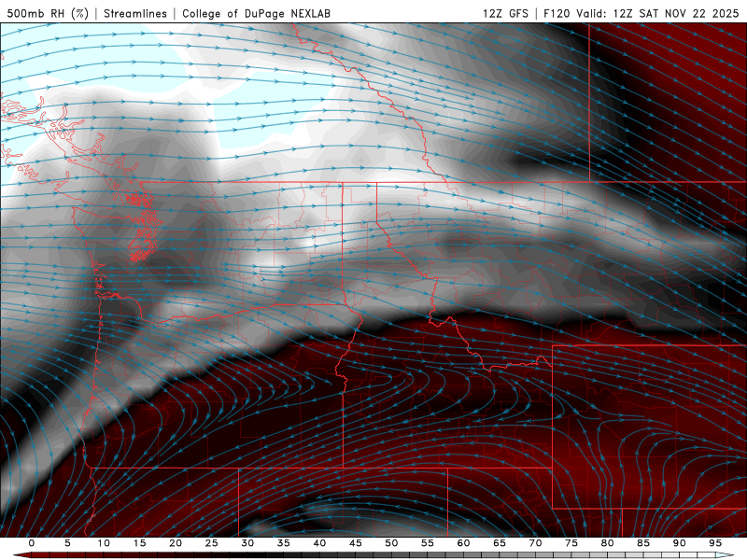Viewport: 747px width, 560px height.
Task: Click the "85" RH scale value
Action: pos(643,543)
